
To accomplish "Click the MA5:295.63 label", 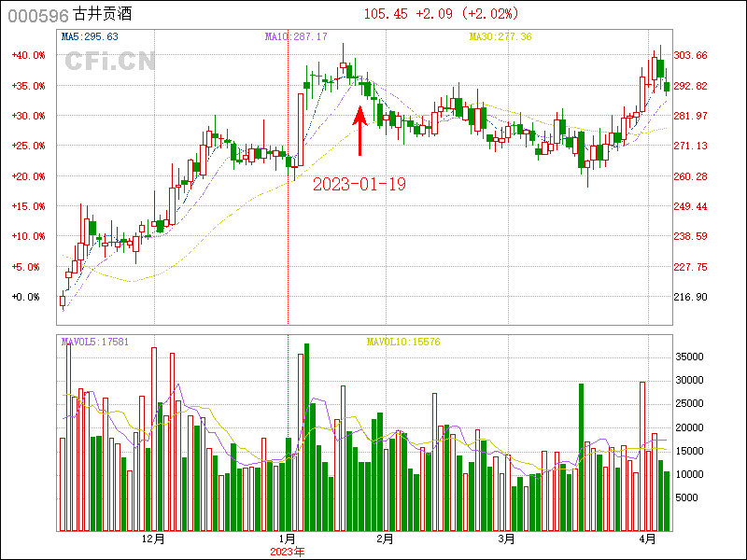I will (90, 36).
